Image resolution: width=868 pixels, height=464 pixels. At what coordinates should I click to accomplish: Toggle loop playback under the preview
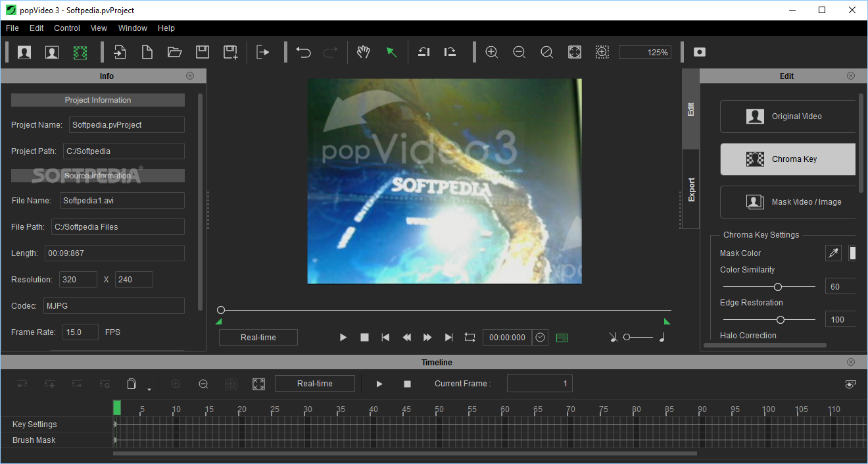coord(470,337)
